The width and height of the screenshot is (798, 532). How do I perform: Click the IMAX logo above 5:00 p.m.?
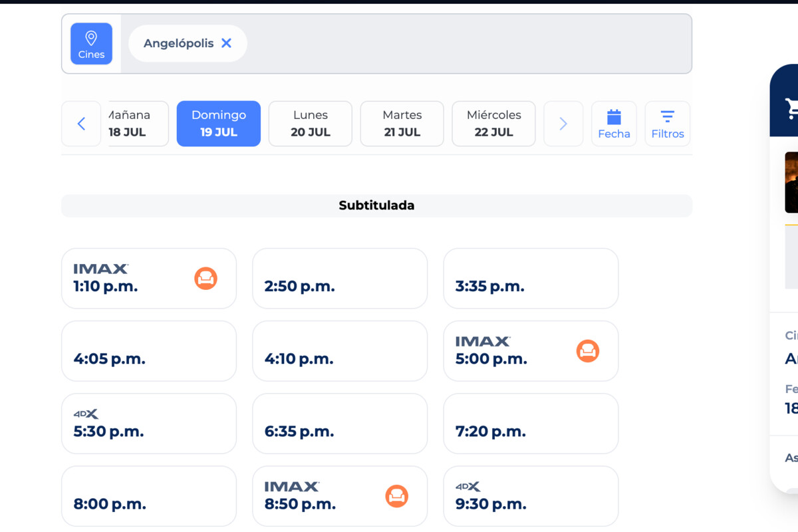[483, 341]
